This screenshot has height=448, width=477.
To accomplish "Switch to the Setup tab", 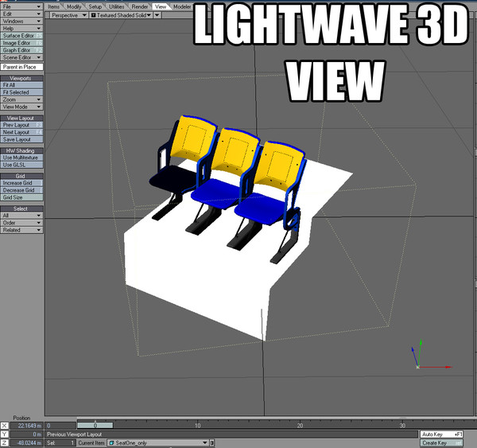I will click(95, 6).
